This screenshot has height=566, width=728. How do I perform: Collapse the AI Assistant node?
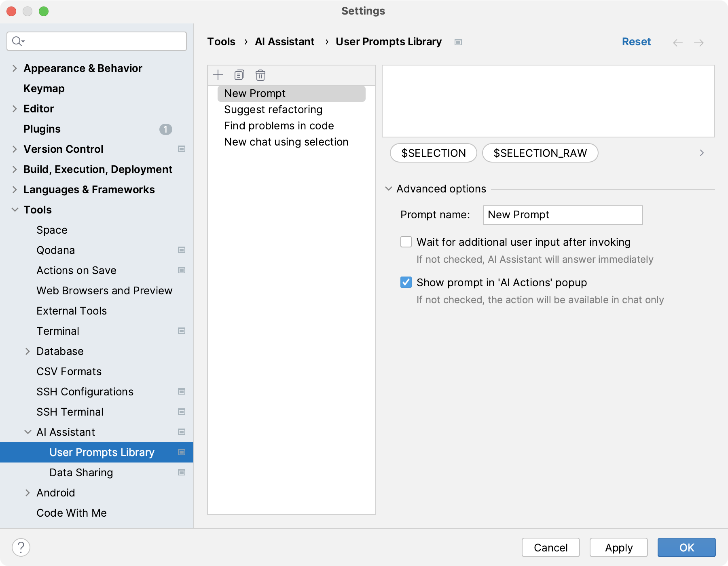28,432
